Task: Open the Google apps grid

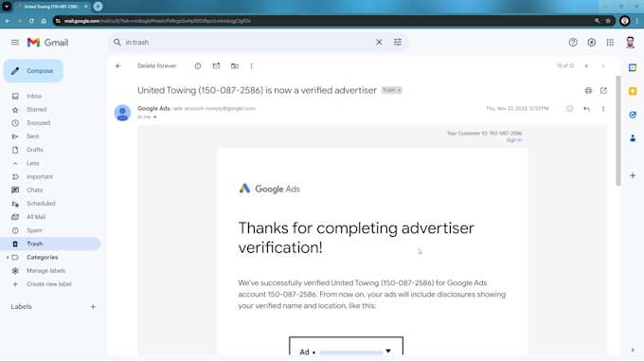Action: (610, 43)
